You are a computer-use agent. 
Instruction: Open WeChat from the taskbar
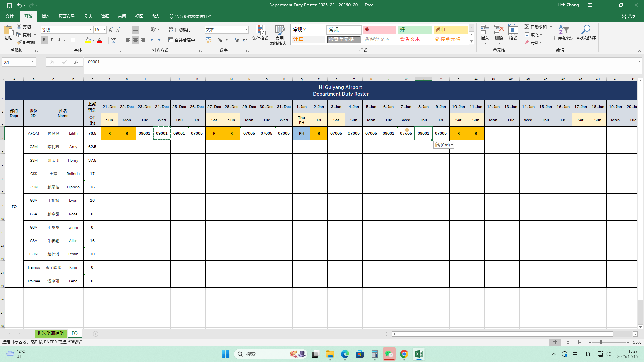(389, 354)
